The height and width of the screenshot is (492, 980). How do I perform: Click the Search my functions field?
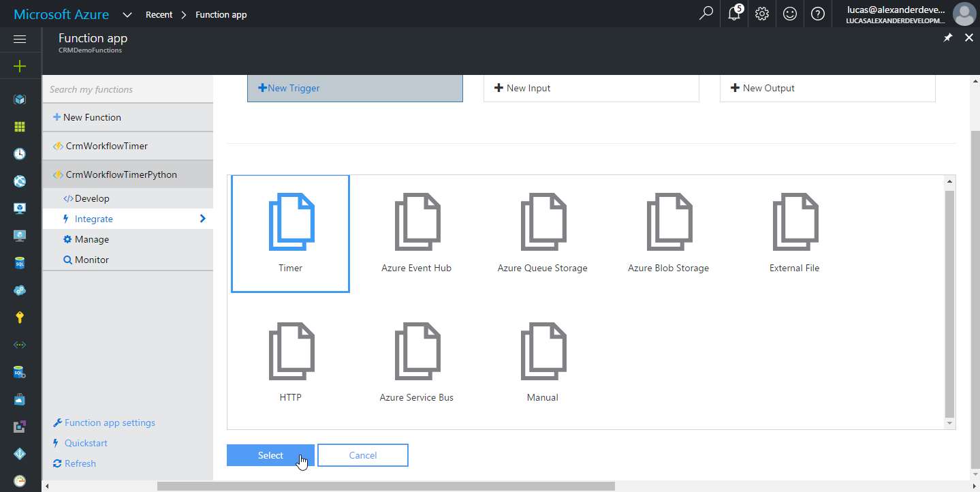[127, 89]
